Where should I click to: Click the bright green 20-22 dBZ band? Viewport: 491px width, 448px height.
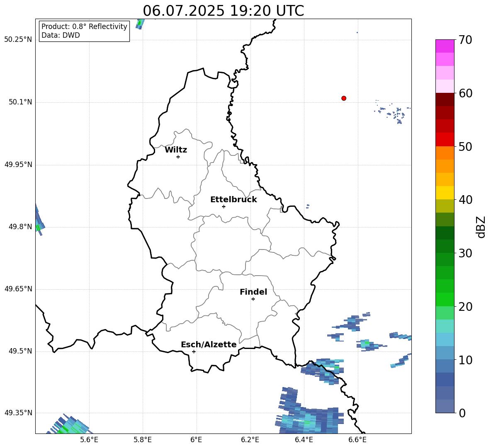point(445,299)
